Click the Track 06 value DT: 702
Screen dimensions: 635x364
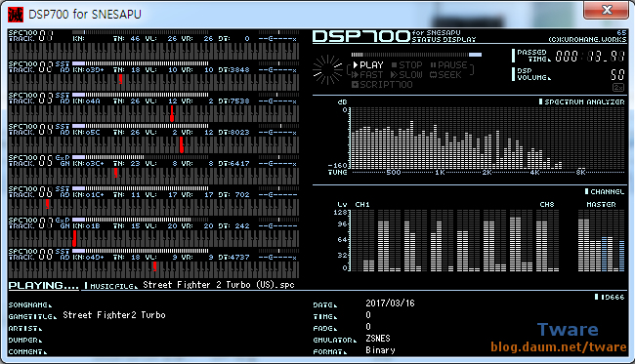click(x=234, y=194)
